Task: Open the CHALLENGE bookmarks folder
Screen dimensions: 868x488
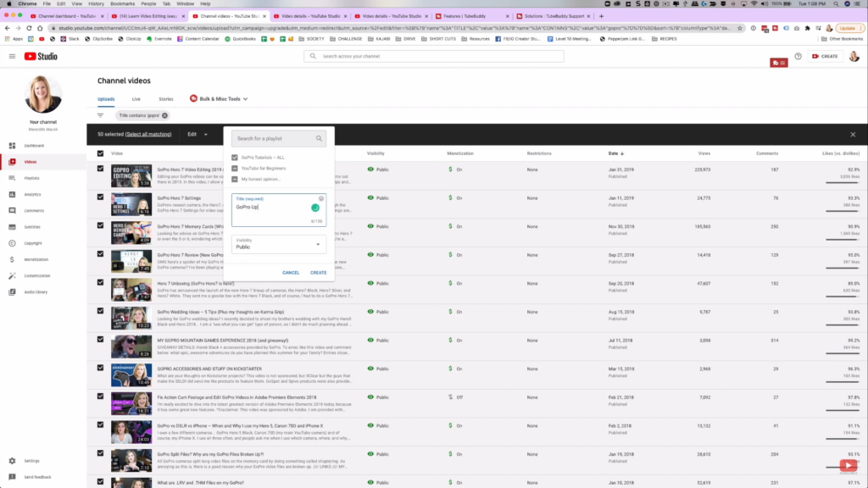Action: click(x=346, y=39)
